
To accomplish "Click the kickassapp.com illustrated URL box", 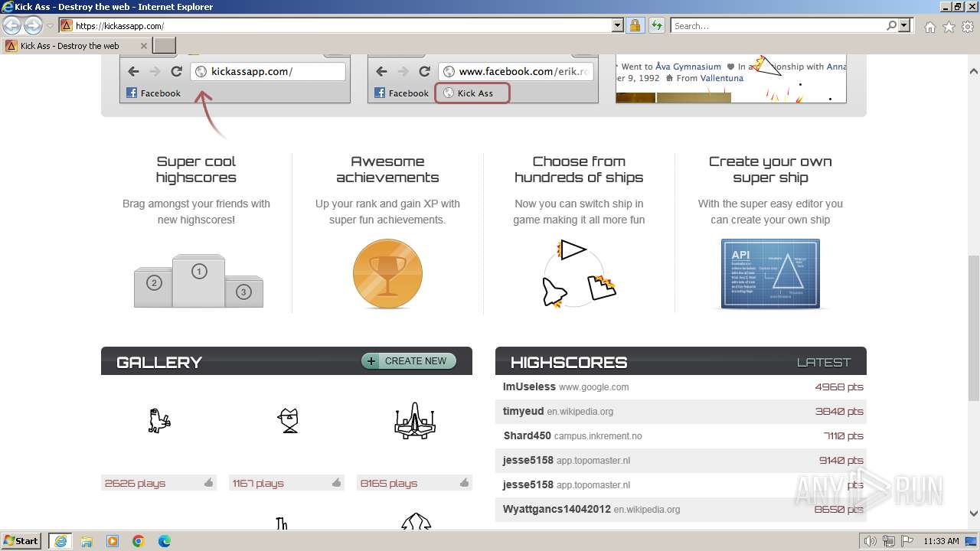I will tap(268, 71).
